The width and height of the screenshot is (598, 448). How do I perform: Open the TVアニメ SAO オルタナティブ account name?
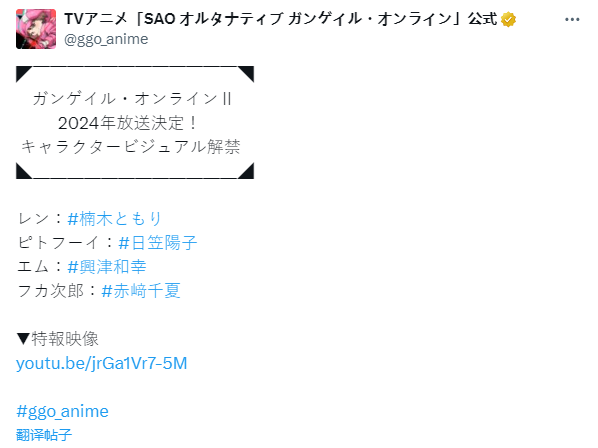(x=281, y=19)
